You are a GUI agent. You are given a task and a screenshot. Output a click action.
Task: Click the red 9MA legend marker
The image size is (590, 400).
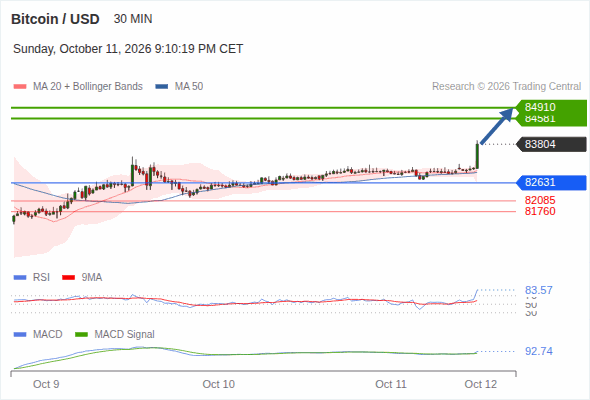point(68,278)
